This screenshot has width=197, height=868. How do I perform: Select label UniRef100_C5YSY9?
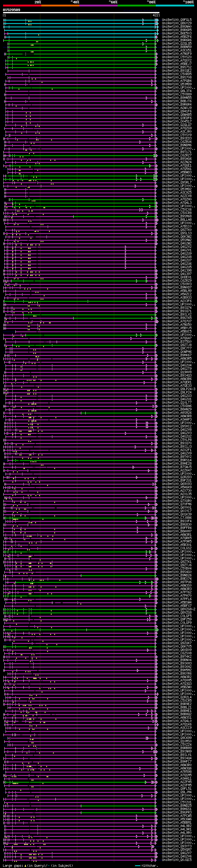pyautogui.click(x=177, y=135)
